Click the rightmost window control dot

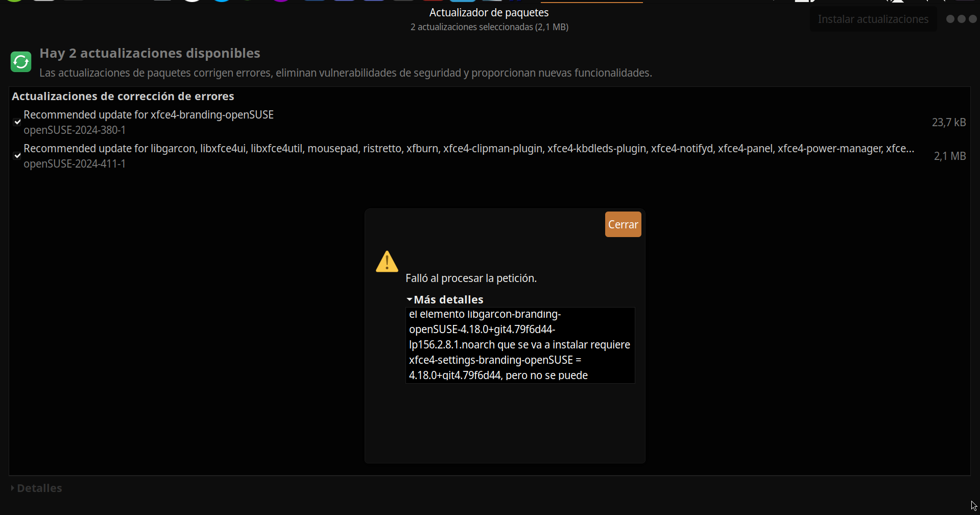click(973, 19)
